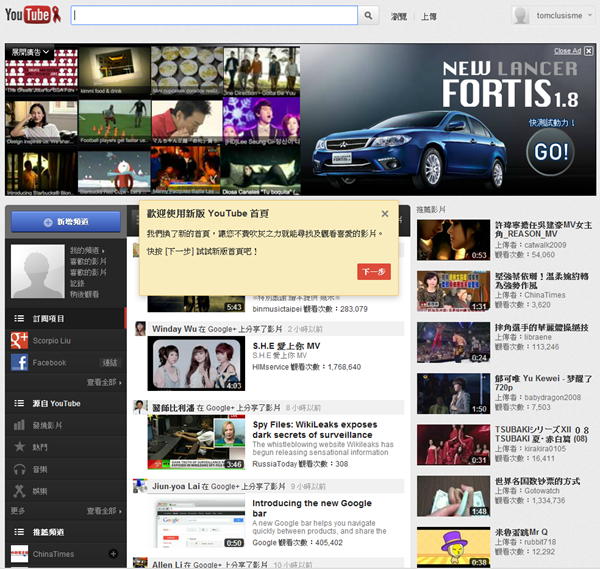This screenshot has width=600, height=569.
Task: Select the Facebook icon in sidebar
Action: (x=19, y=362)
